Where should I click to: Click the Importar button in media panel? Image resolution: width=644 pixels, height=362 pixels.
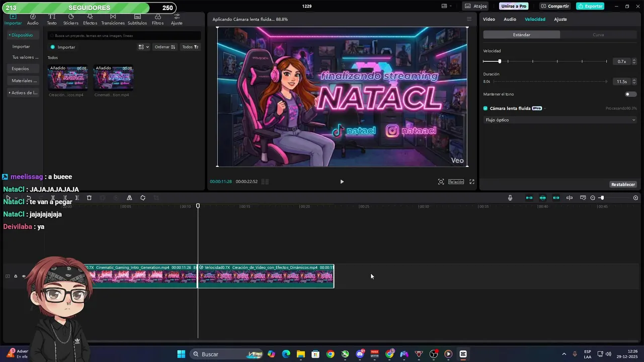[x=63, y=47]
